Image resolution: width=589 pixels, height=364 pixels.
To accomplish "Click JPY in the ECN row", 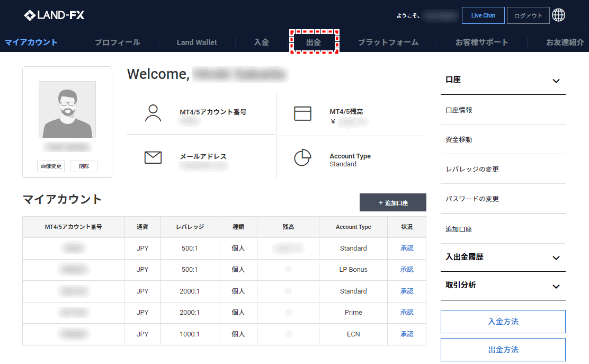I will [142, 334].
